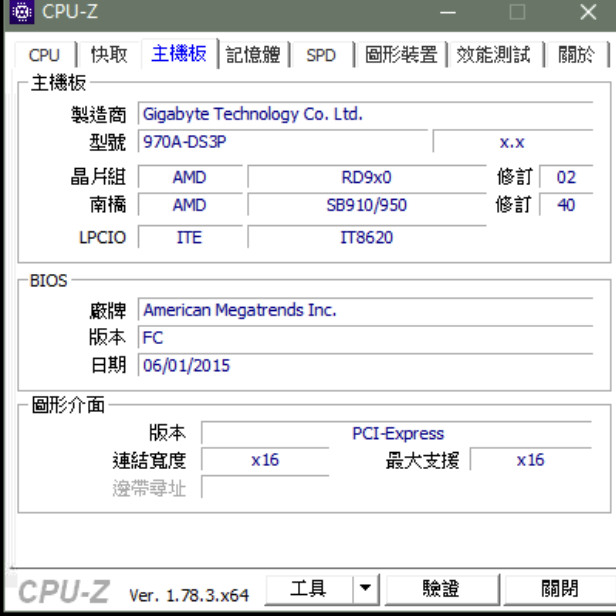Click the 製造商 label
This screenshot has height=616, width=616.
coord(99,115)
